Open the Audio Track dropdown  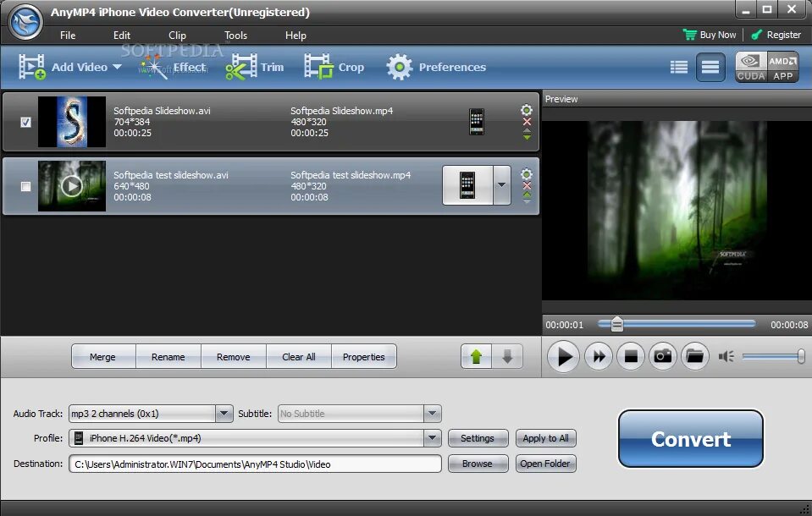[x=224, y=414]
